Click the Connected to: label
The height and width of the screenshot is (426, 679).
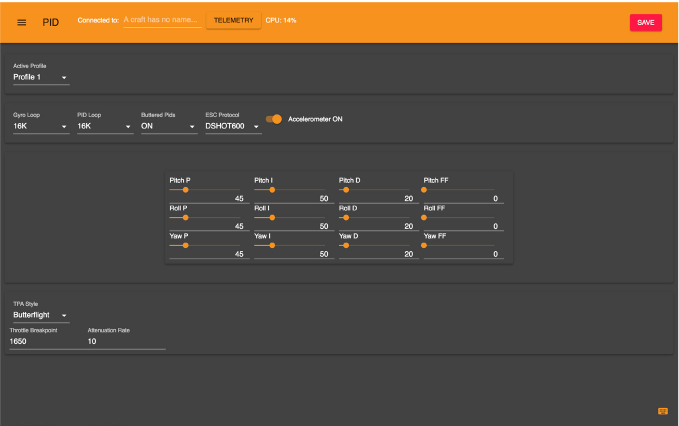98,20
